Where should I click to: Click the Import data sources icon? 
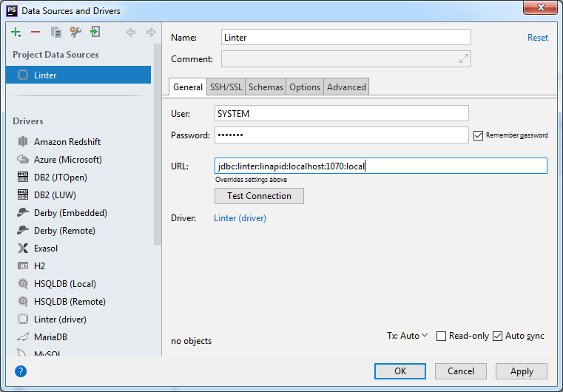[95, 32]
